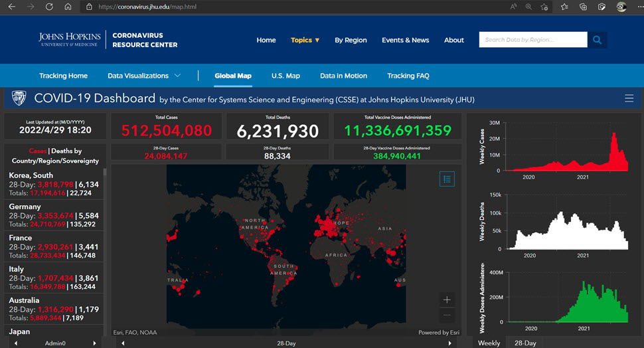The image size is (644, 348).
Task: Click the right arrow beside Admin0
Action: [x=94, y=343]
